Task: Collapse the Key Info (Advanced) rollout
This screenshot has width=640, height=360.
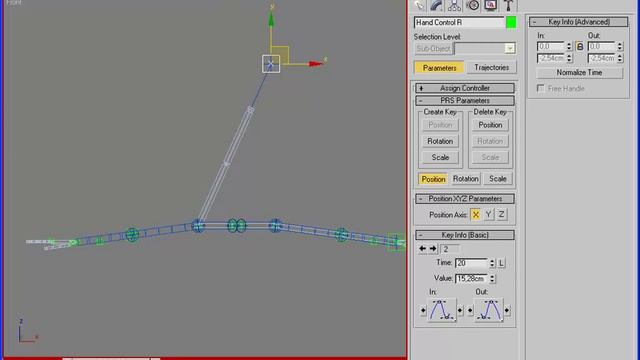Action: tap(579, 22)
